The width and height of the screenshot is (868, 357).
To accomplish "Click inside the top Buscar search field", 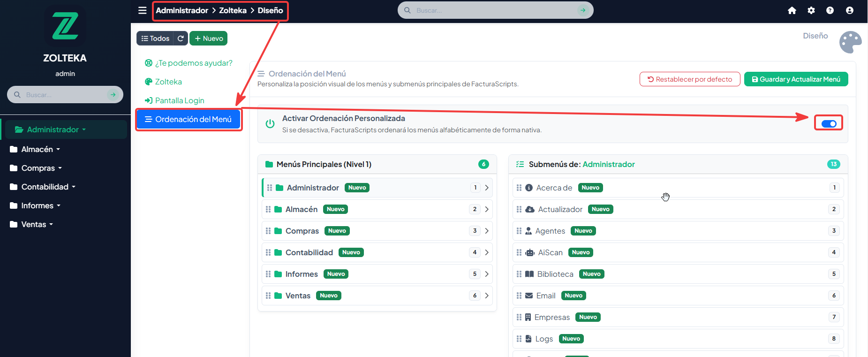I will [x=496, y=10].
